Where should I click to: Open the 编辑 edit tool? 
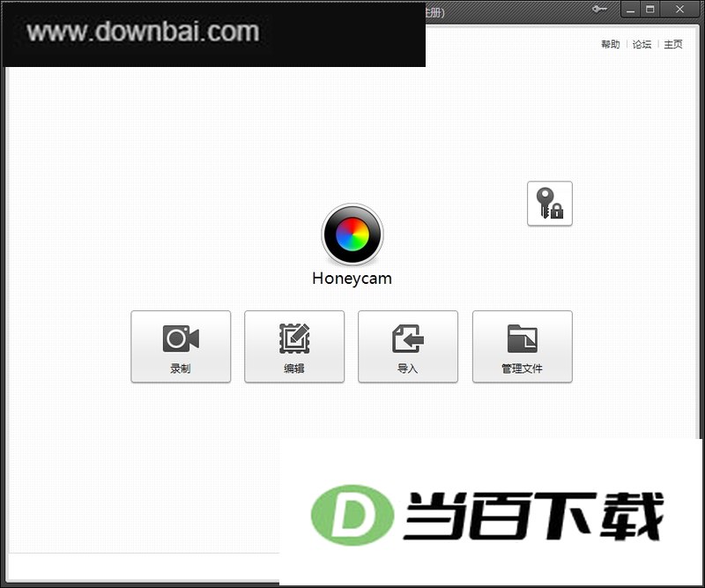(x=294, y=346)
